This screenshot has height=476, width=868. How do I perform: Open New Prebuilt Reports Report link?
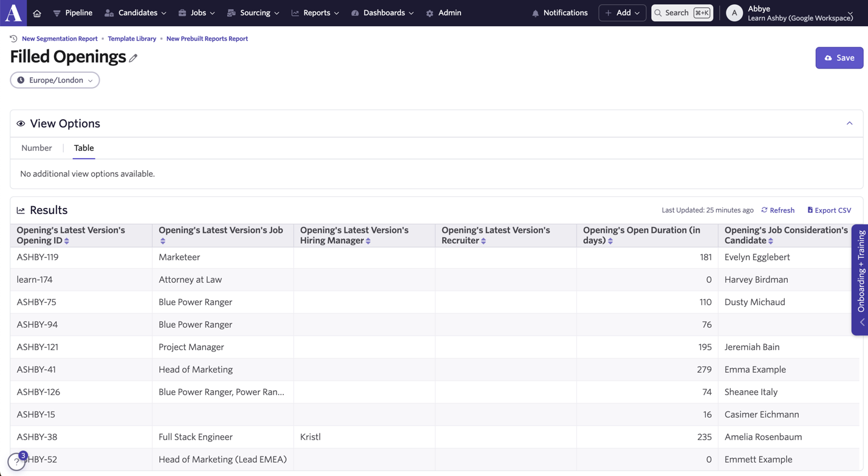pos(207,38)
